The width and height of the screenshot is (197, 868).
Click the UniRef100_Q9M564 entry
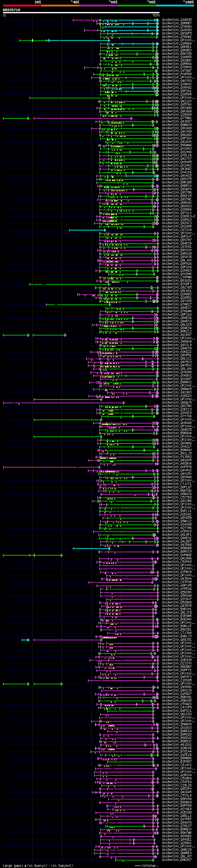[177, 64]
